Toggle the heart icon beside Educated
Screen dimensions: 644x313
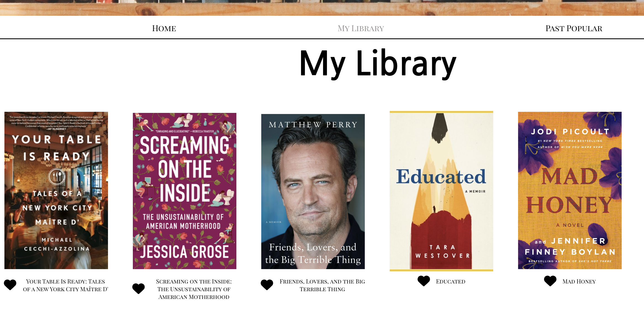pos(424,281)
